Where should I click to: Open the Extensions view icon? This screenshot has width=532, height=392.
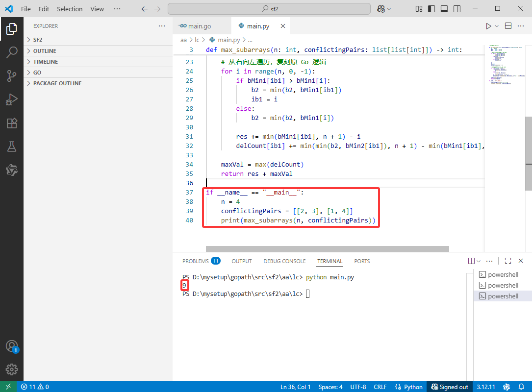tap(12, 123)
